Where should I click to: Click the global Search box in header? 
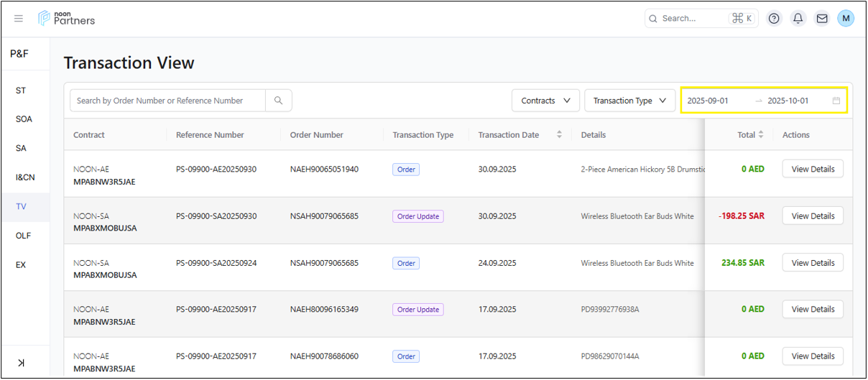pos(690,19)
